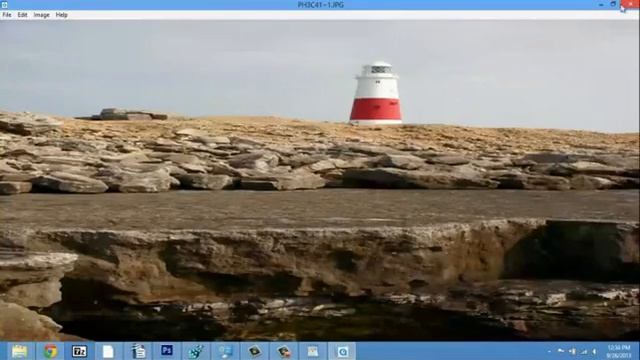
Task: Open the clipboard document taskbar icon
Action: coord(138,351)
